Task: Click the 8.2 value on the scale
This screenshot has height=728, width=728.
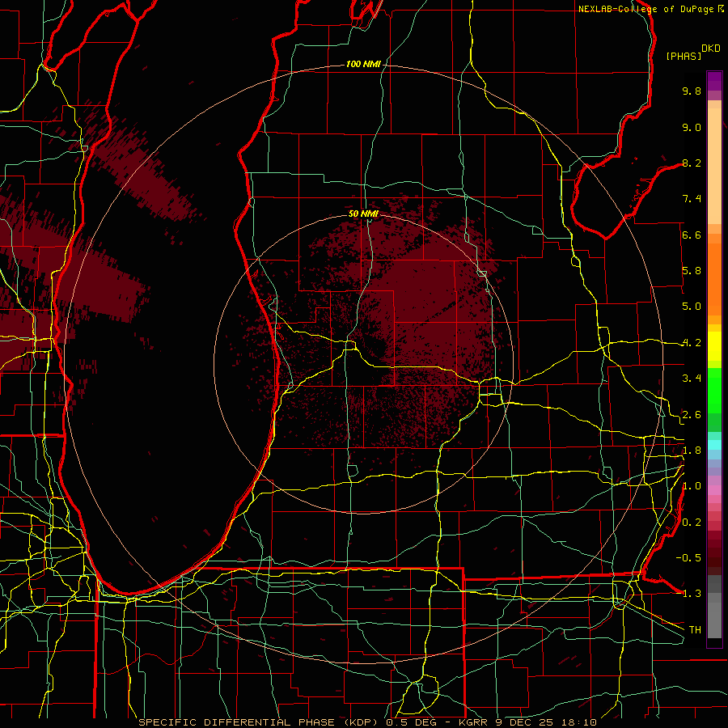Action: tap(692, 163)
